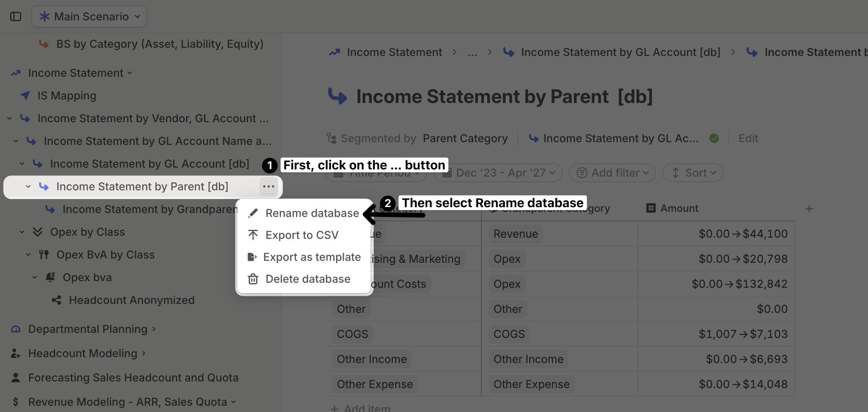Click the three-dots button beside Income Statement by Parent

pos(269,186)
